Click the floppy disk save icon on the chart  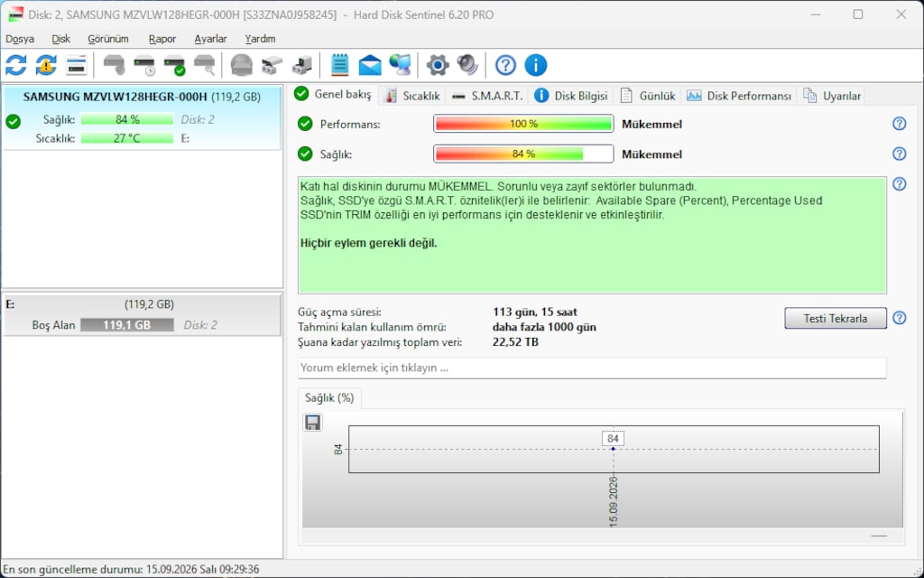tap(312, 423)
